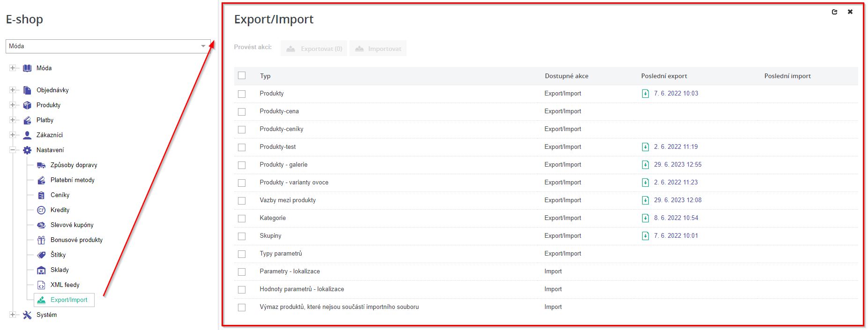
Task: Expand the Platby tree node
Action: 13,120
